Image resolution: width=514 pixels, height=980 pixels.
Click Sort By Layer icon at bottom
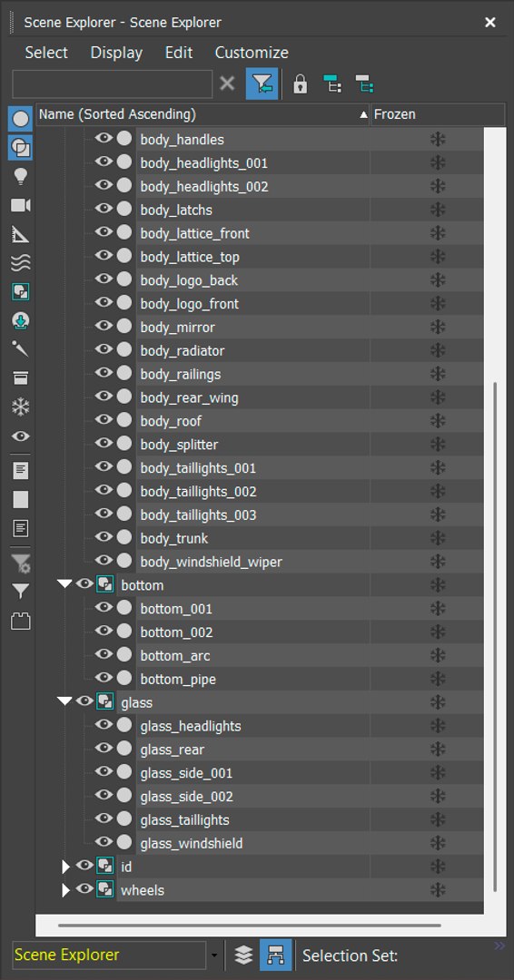[243, 955]
